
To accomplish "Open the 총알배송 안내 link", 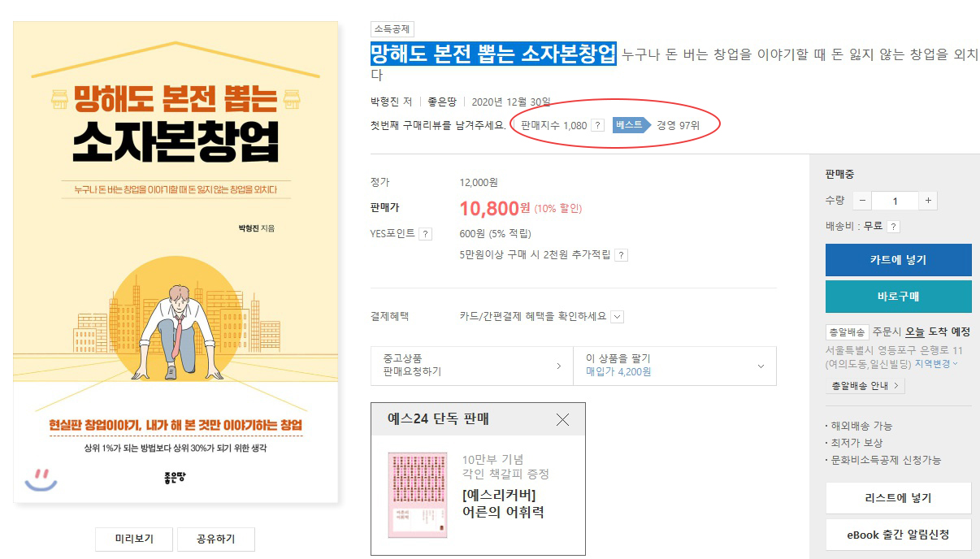I will 865,386.
